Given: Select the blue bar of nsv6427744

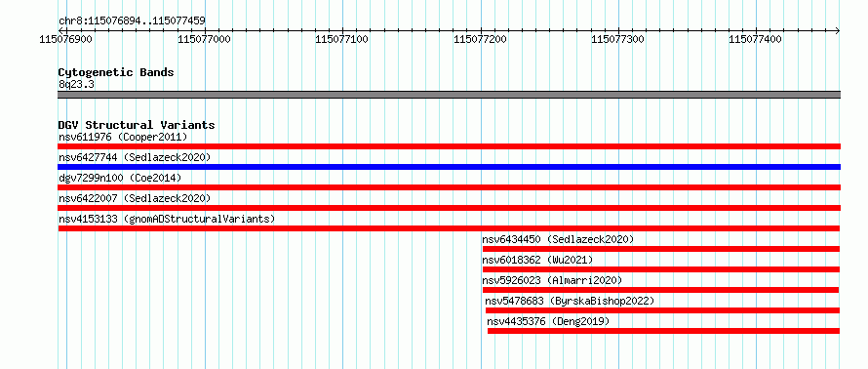Looking at the screenshot, I should [x=449, y=167].
